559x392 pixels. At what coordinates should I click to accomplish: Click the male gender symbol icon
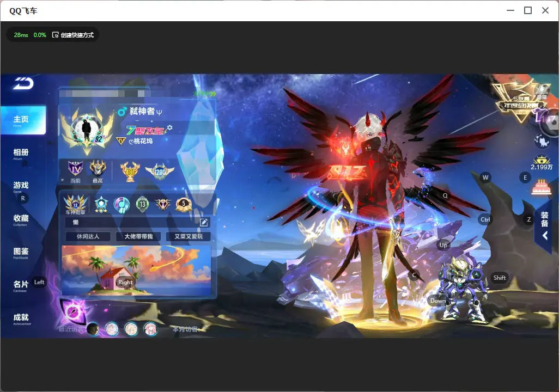122,112
